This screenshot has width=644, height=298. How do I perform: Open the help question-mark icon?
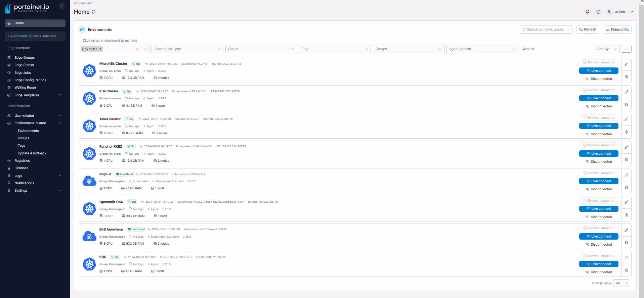tap(598, 12)
